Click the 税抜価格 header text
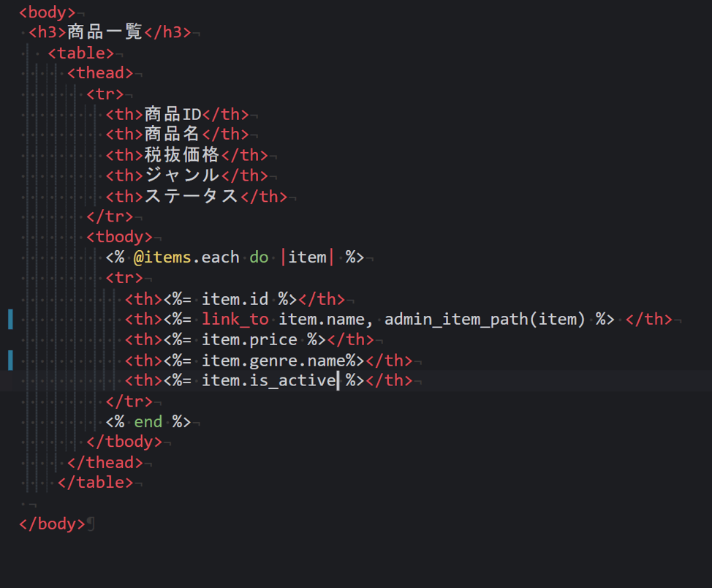The image size is (712, 588). [181, 155]
